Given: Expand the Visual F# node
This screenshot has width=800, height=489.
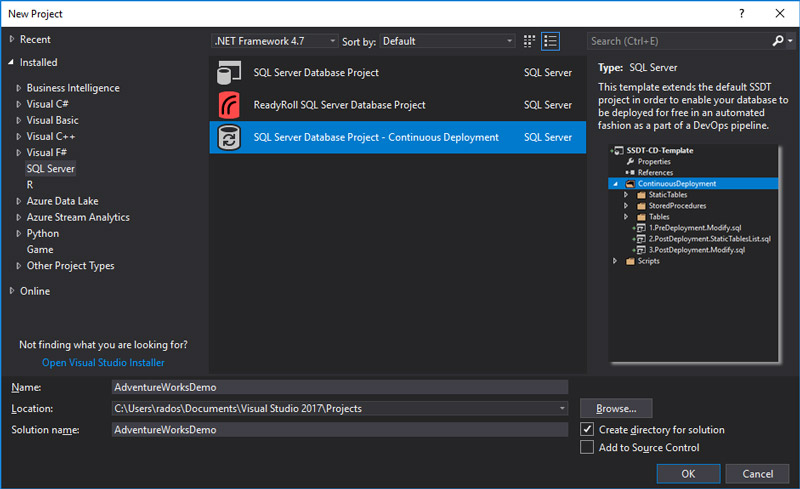Looking at the screenshot, I should coord(19,153).
